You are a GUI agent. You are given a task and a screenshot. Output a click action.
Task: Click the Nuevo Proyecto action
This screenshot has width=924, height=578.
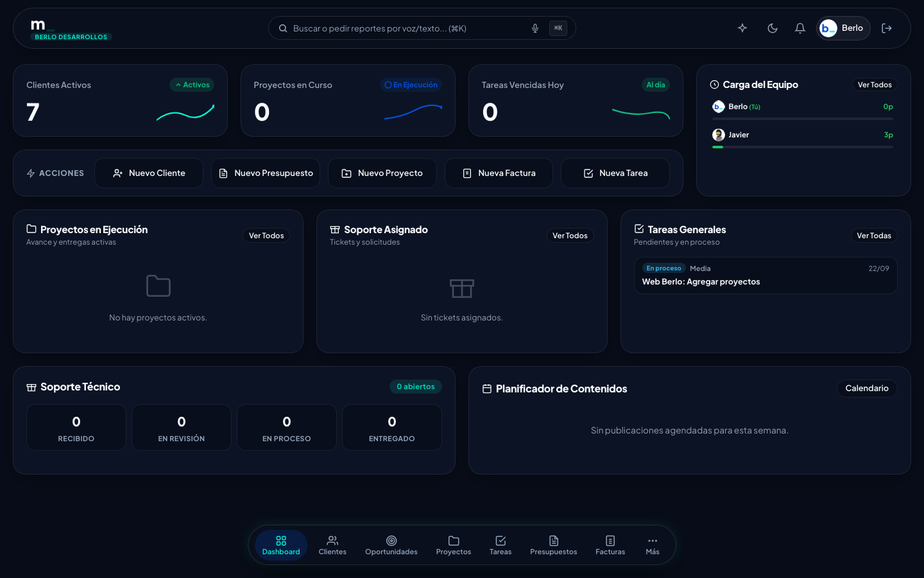tap(382, 173)
